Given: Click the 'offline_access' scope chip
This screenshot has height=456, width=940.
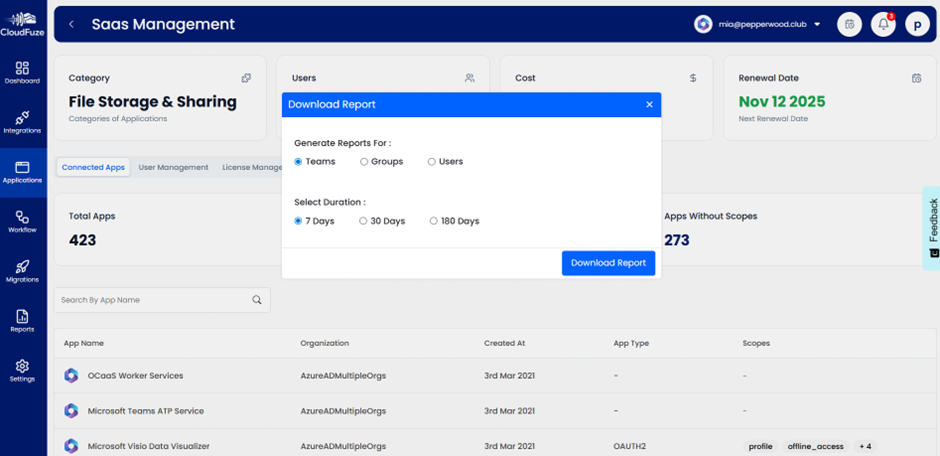Looking at the screenshot, I should pyautogui.click(x=815, y=446).
